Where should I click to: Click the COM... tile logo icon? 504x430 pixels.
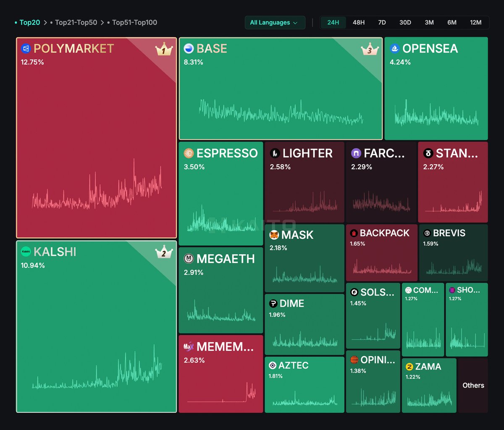[408, 290]
